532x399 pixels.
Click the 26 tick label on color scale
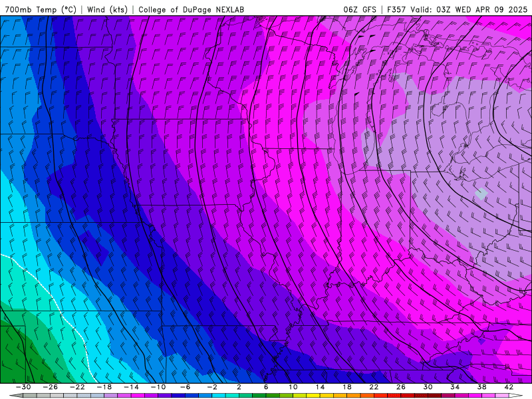(401, 387)
